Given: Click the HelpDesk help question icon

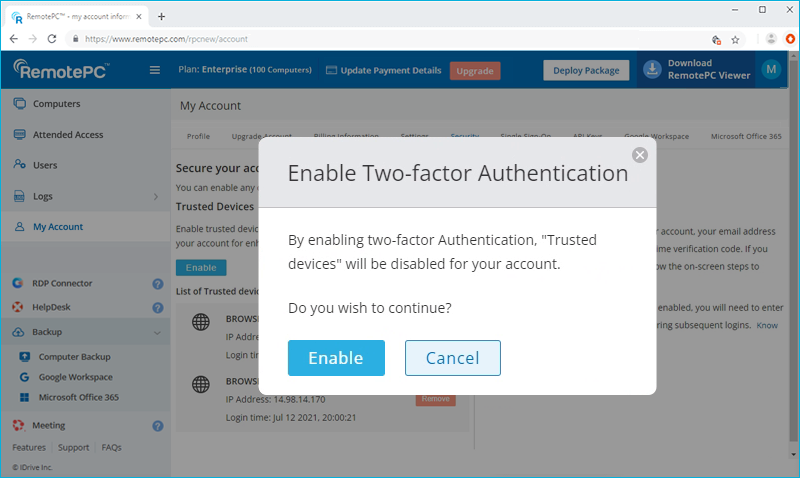Looking at the screenshot, I should [x=157, y=308].
